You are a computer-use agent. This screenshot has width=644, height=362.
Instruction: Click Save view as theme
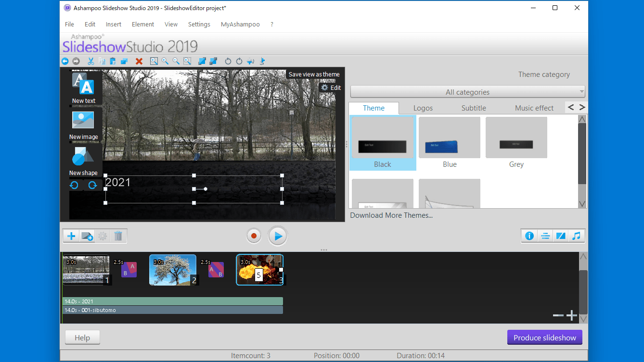click(x=314, y=74)
